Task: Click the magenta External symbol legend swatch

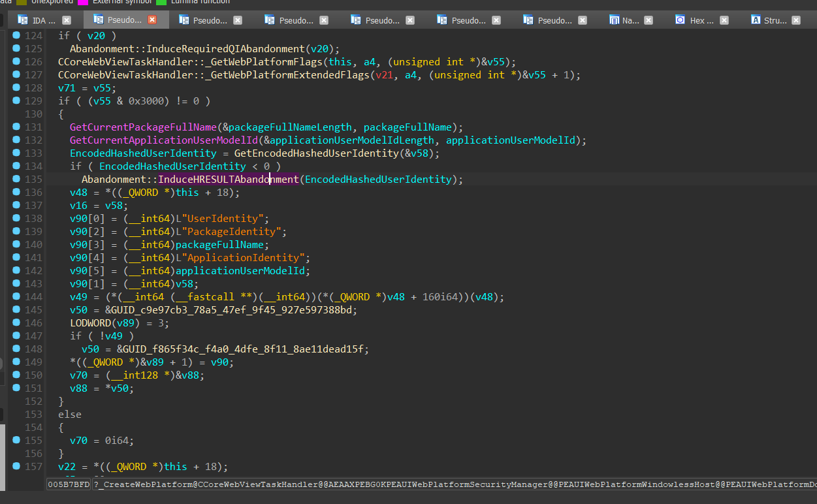Action: point(83,2)
